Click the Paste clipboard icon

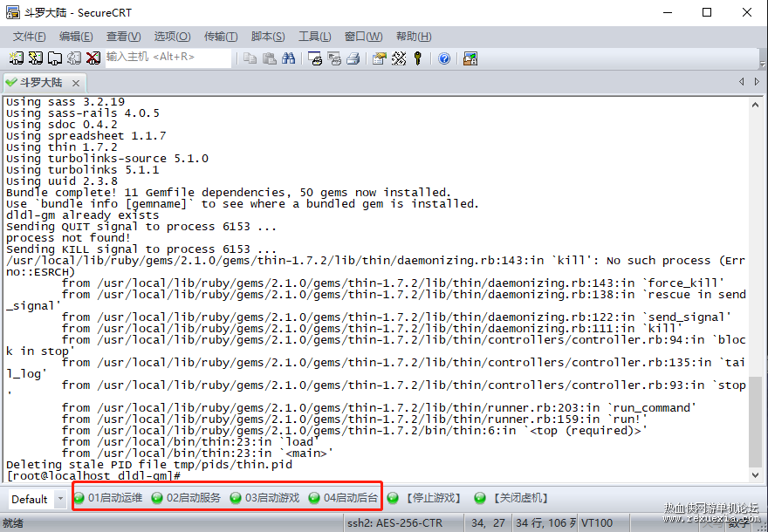tap(269, 58)
